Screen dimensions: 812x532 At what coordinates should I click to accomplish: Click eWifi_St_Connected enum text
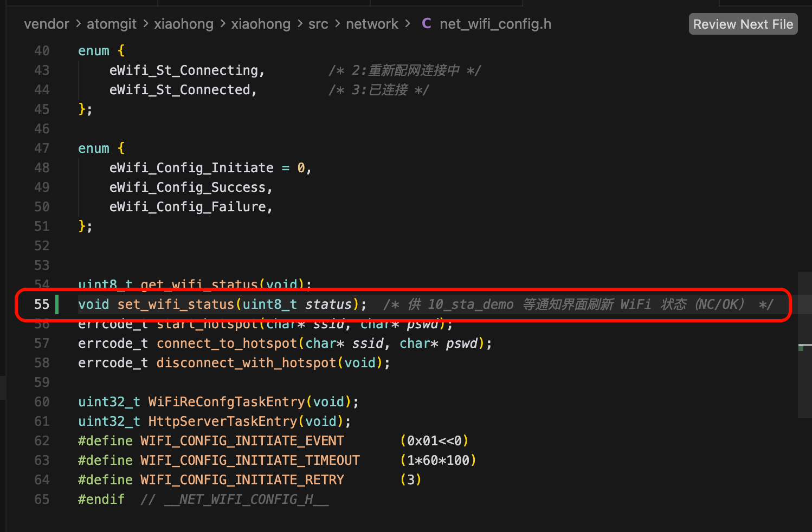tap(179, 90)
